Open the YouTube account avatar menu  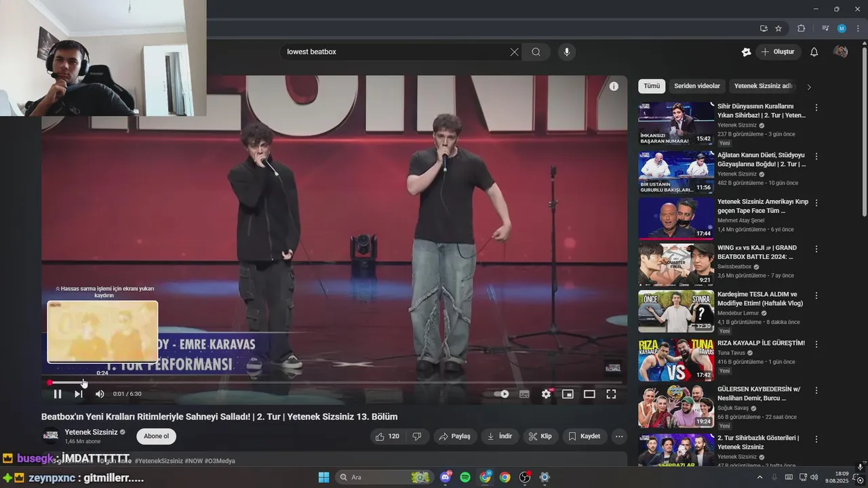(x=840, y=52)
